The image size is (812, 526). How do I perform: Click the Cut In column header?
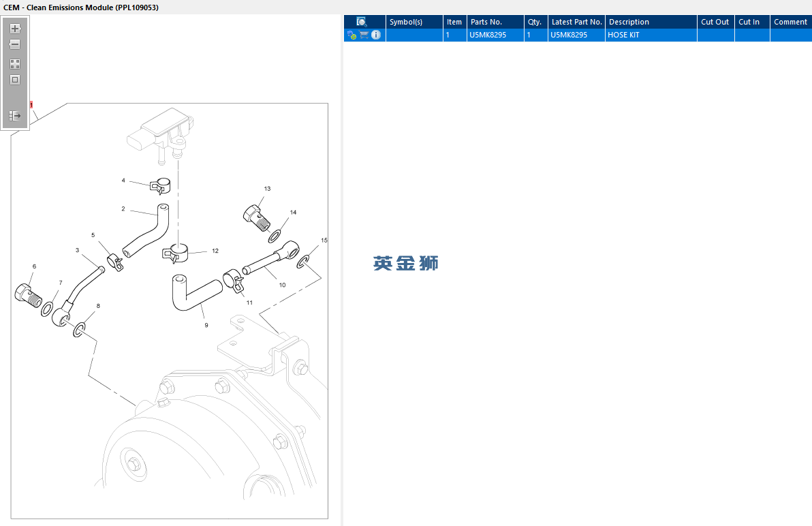tap(752, 22)
